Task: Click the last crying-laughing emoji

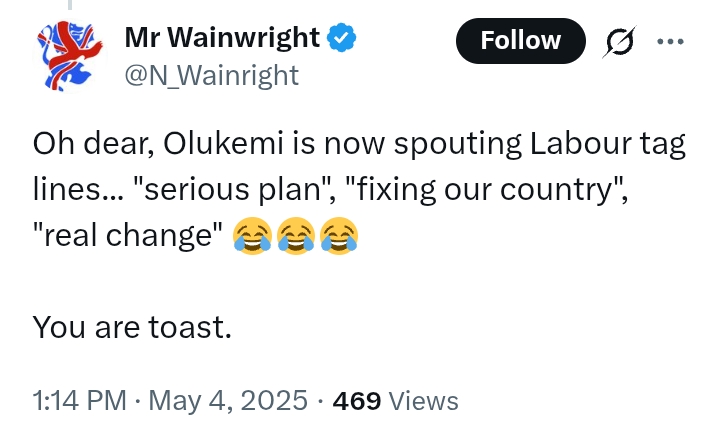Action: pyautogui.click(x=339, y=235)
